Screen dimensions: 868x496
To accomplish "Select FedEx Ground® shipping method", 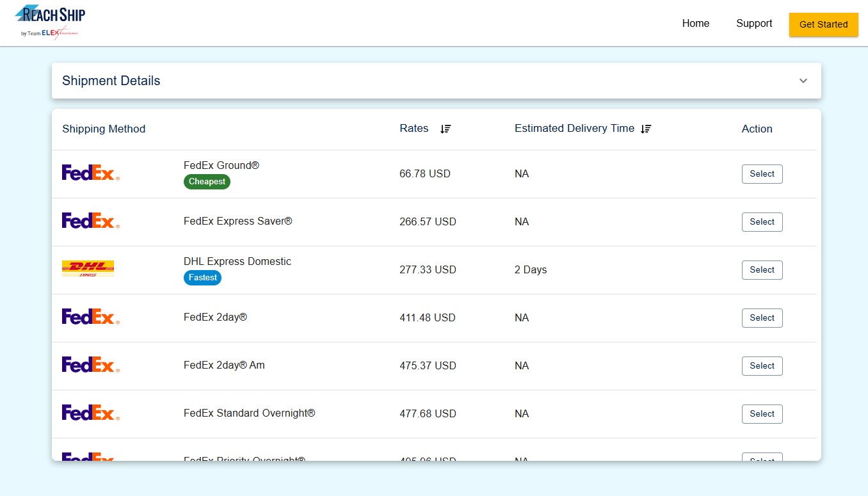I will [x=762, y=174].
